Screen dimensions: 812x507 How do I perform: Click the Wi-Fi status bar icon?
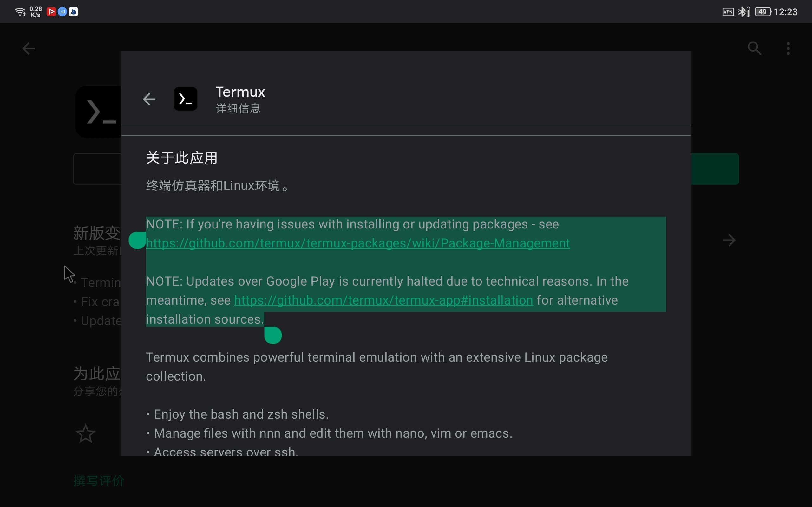[x=20, y=12]
